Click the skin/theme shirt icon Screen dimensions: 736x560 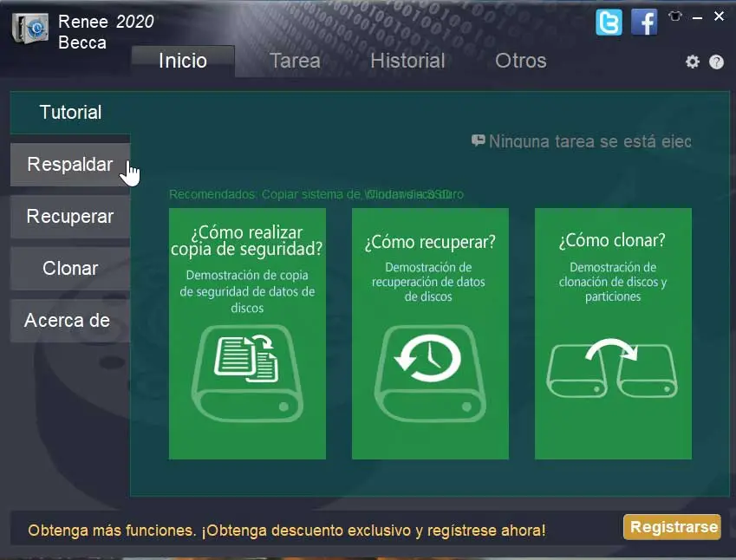[675, 16]
